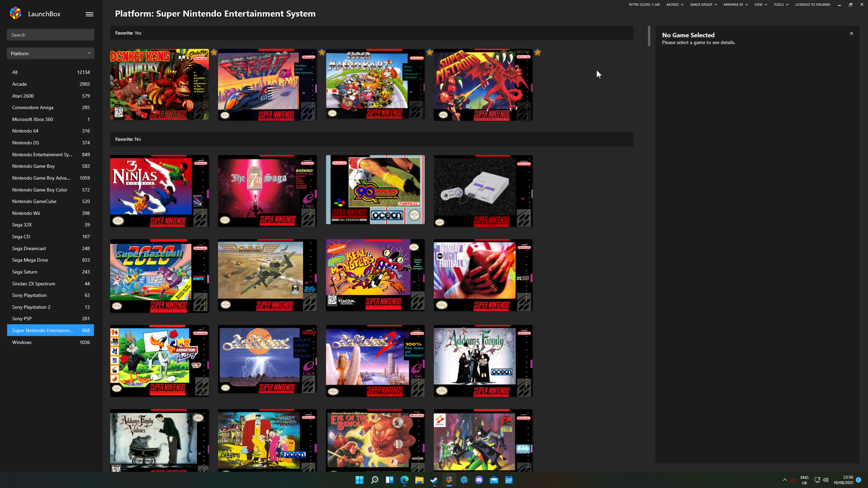
Task: Toggle favorite star on Donkey Kong Country
Action: (214, 52)
